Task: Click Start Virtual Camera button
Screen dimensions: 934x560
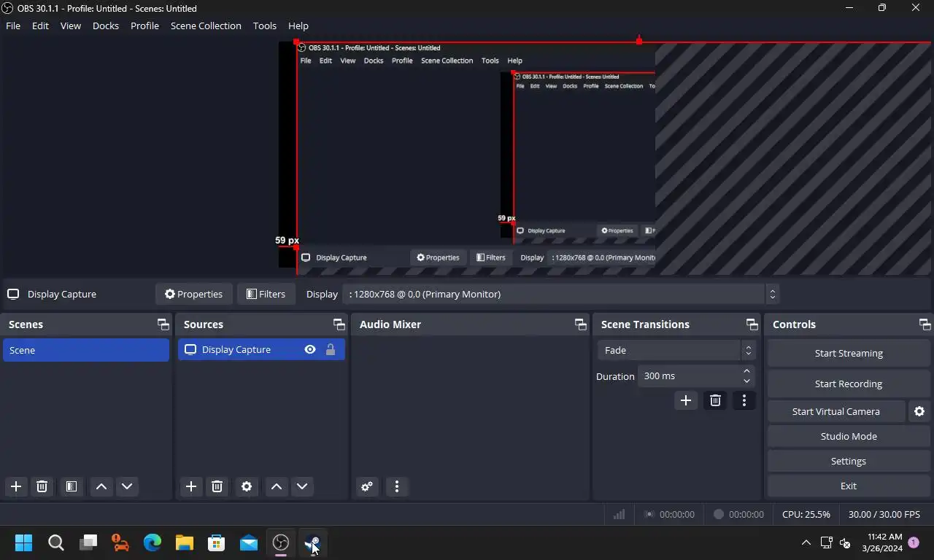Action: coord(836,411)
